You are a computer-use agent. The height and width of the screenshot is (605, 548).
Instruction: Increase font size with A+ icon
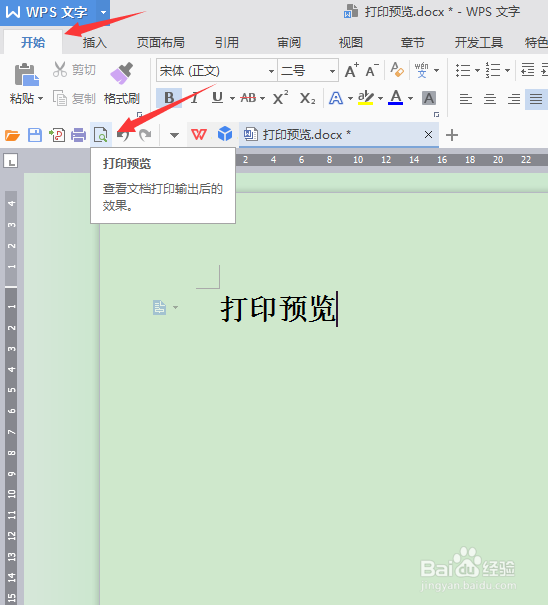pos(352,70)
